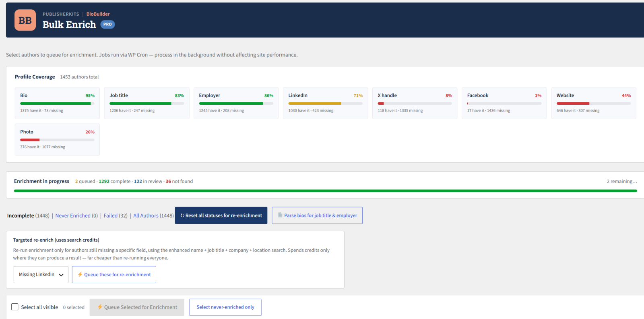Select the X handle coverage card title

(x=387, y=95)
